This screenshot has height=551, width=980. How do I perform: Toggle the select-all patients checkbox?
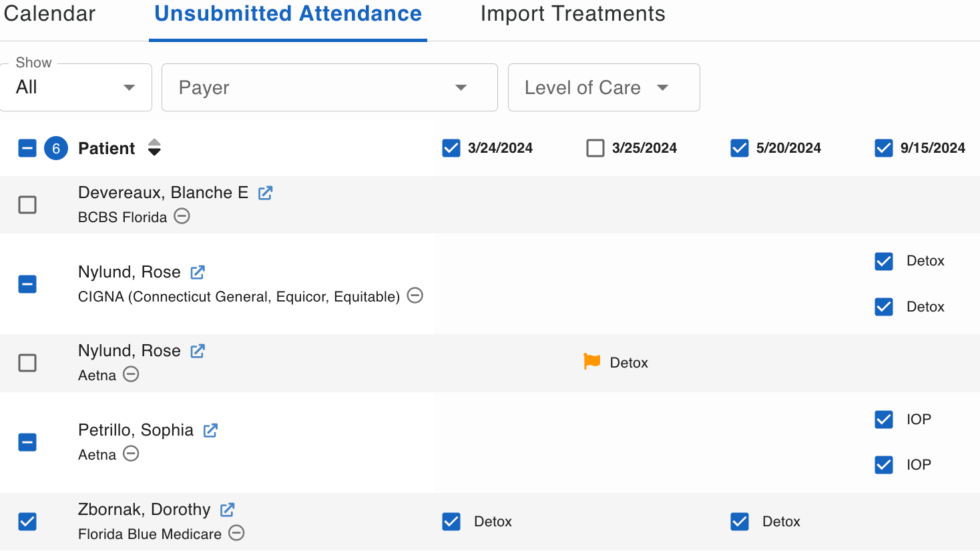click(x=27, y=148)
